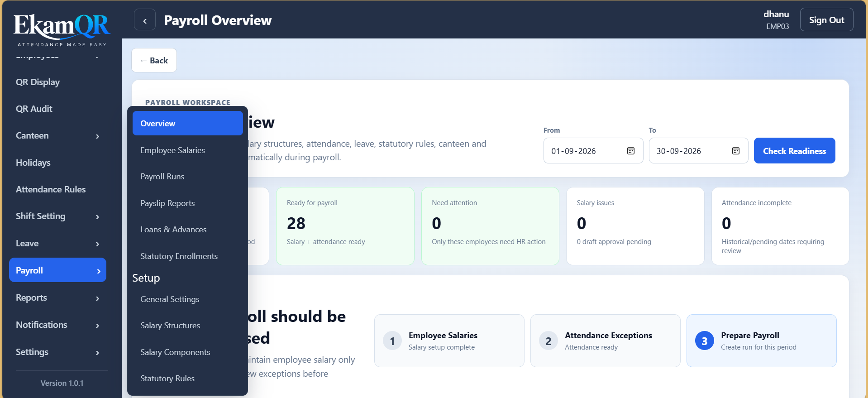Open Holidays in the sidebar

click(x=57, y=163)
